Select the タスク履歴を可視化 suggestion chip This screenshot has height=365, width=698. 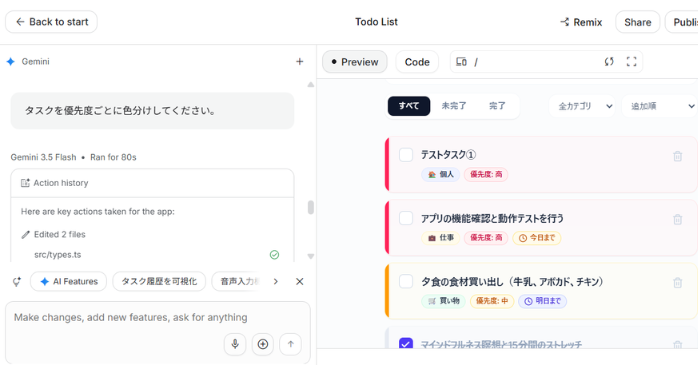pos(159,281)
